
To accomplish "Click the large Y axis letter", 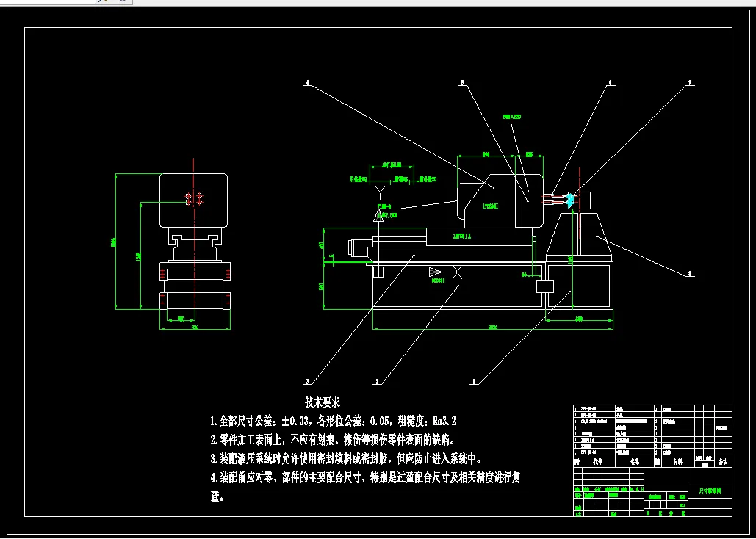I will pyautogui.click(x=381, y=192).
